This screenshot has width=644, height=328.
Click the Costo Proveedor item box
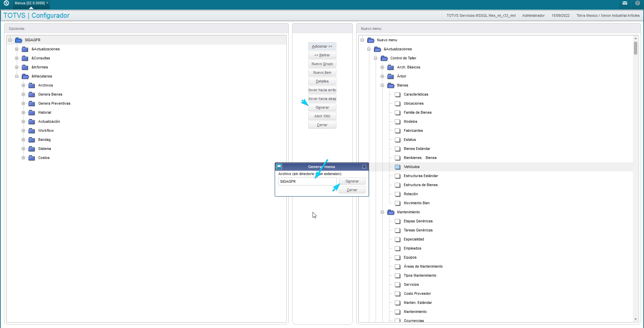pyautogui.click(x=397, y=293)
